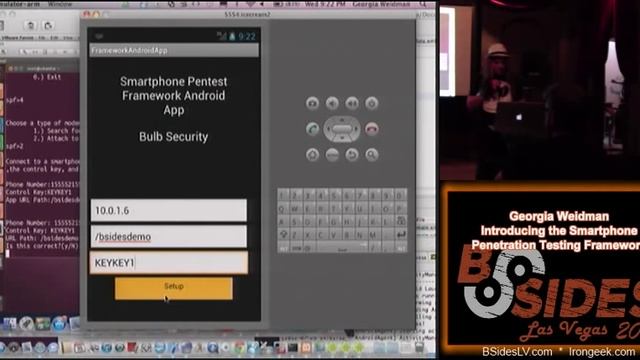The image size is (640, 360).
Task: Click the D-pad up arrow
Action: click(342, 119)
